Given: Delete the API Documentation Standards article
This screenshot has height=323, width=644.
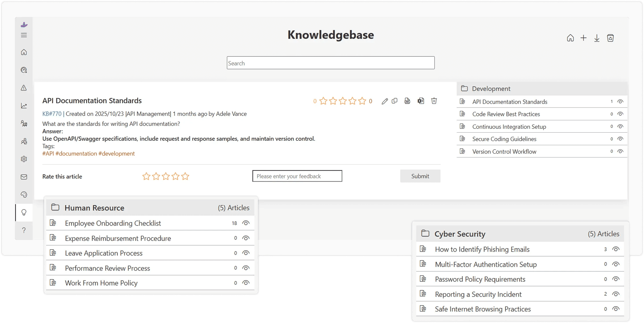Looking at the screenshot, I should tap(434, 101).
